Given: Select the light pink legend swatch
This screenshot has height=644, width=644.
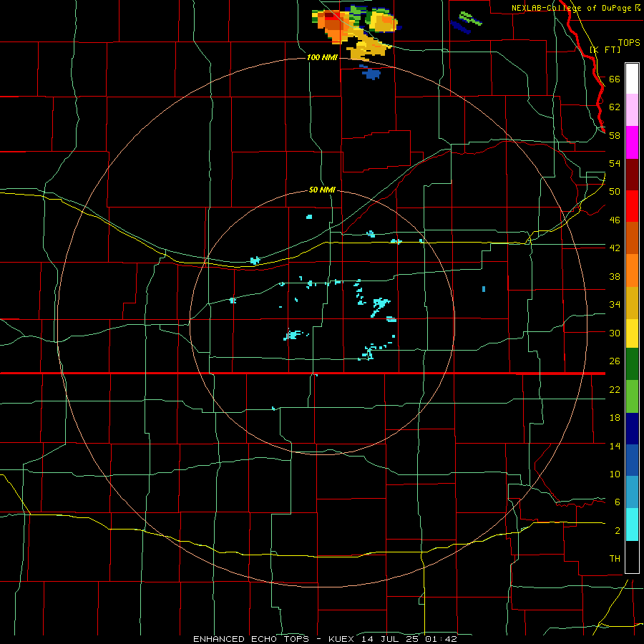Looking at the screenshot, I should pyautogui.click(x=632, y=110).
